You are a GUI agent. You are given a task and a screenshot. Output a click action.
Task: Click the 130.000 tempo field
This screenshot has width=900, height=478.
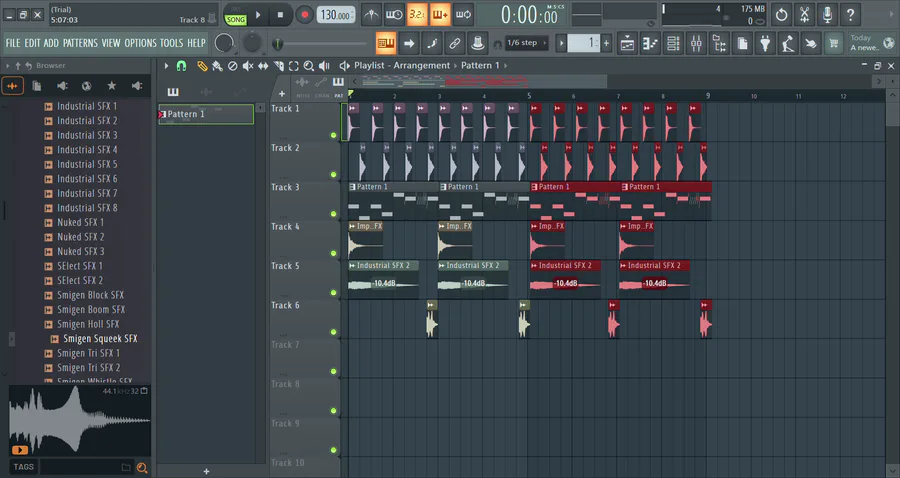tap(336, 15)
